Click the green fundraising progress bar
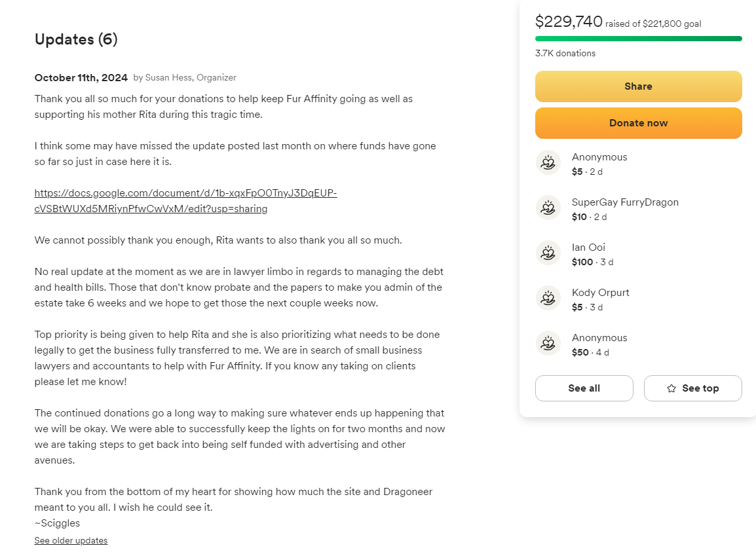 pos(638,39)
